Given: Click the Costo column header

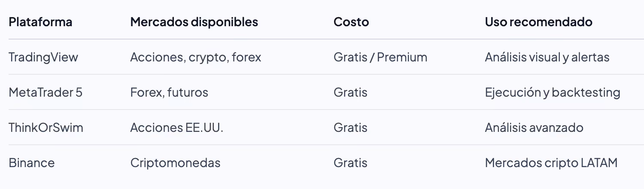Looking at the screenshot, I should point(351,22).
